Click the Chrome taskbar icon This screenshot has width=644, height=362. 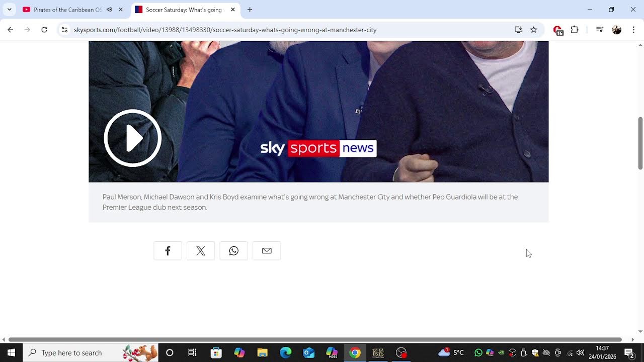355,352
